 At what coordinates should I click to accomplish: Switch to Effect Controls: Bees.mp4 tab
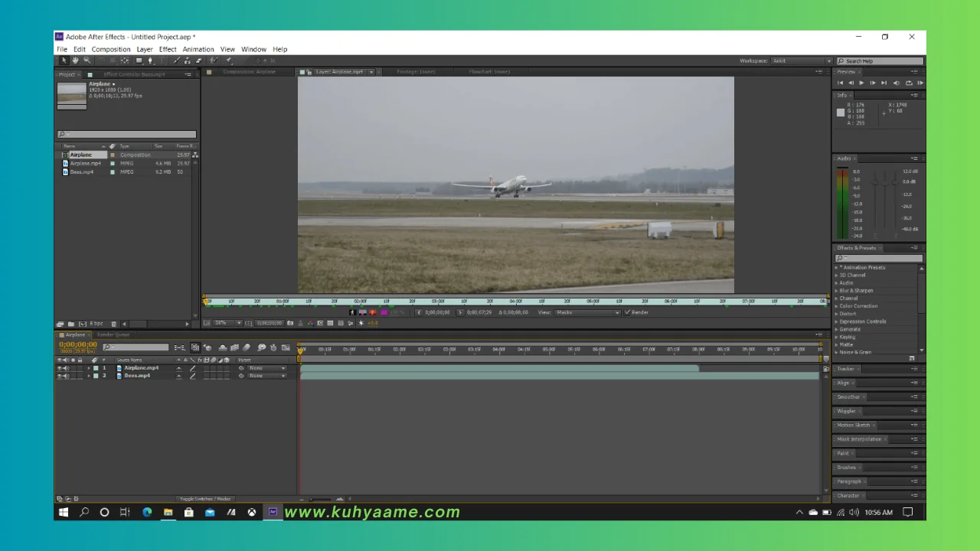(134, 74)
